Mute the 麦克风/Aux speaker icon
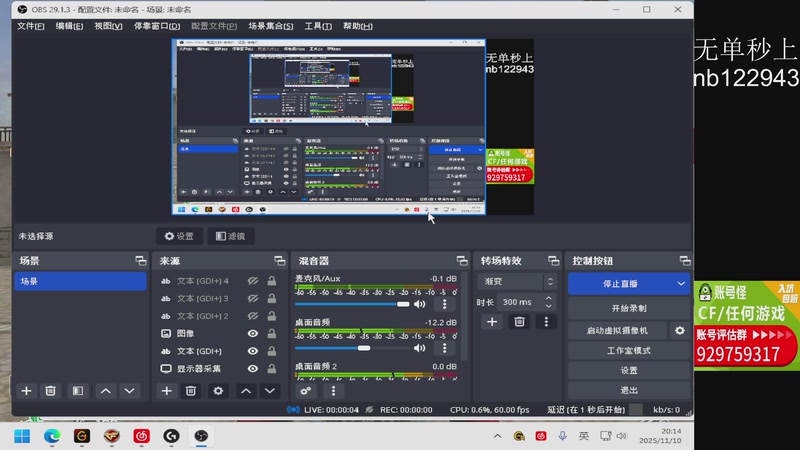Viewport: 800px width, 450px height. 419,304
